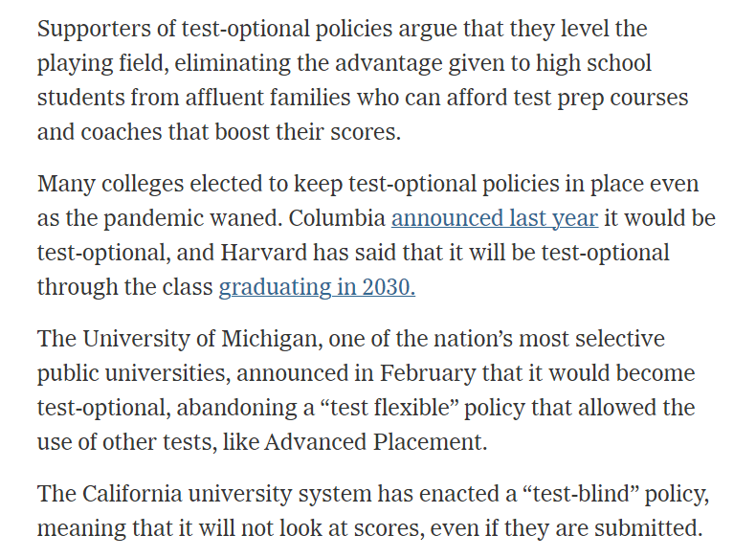Click the word 'California' in last paragraph

coord(132,494)
